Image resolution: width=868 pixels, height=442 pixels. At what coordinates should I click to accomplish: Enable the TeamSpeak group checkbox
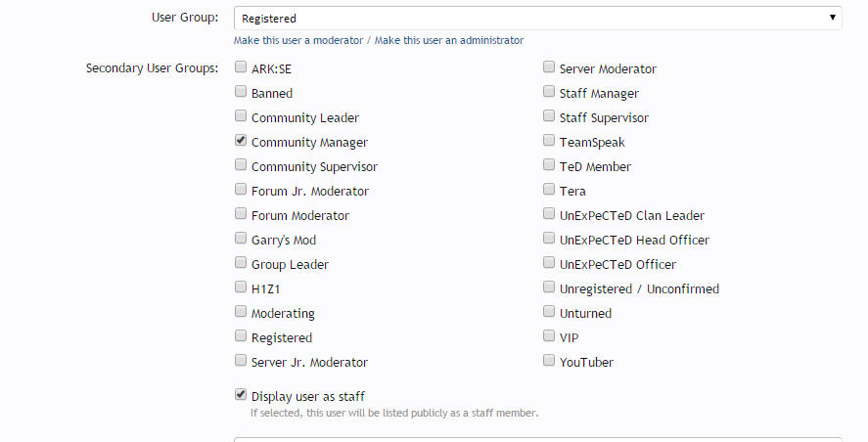coord(549,142)
